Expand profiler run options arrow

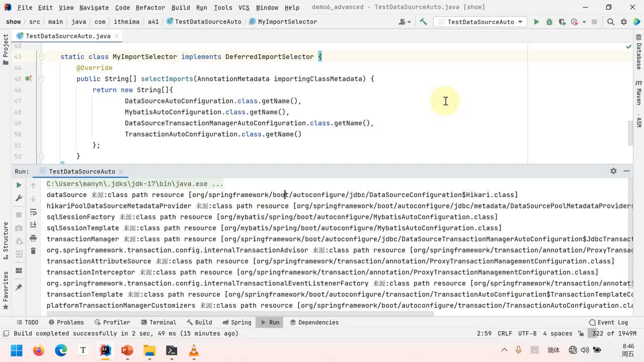point(584,22)
